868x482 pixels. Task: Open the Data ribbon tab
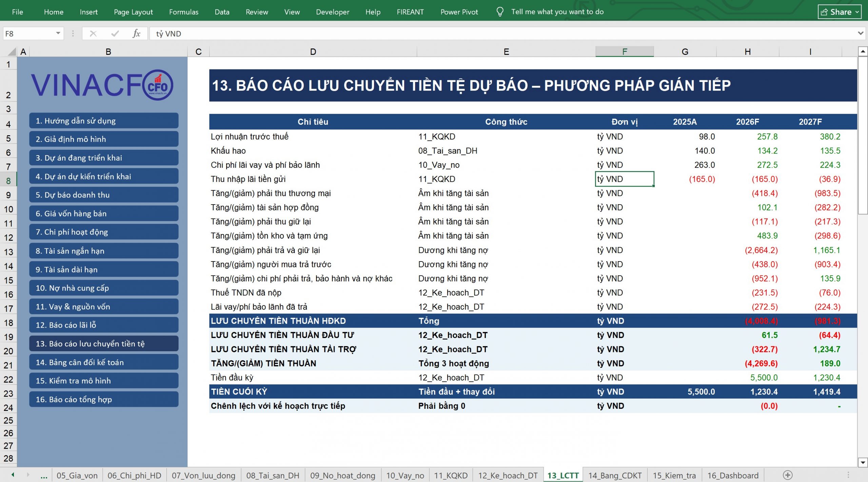pyautogui.click(x=222, y=12)
